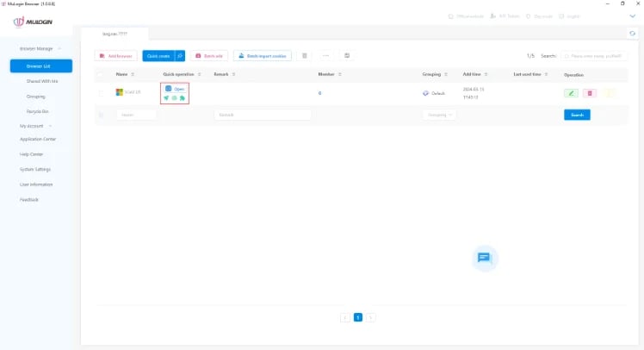Check the checkbox in the filter row

point(102,115)
